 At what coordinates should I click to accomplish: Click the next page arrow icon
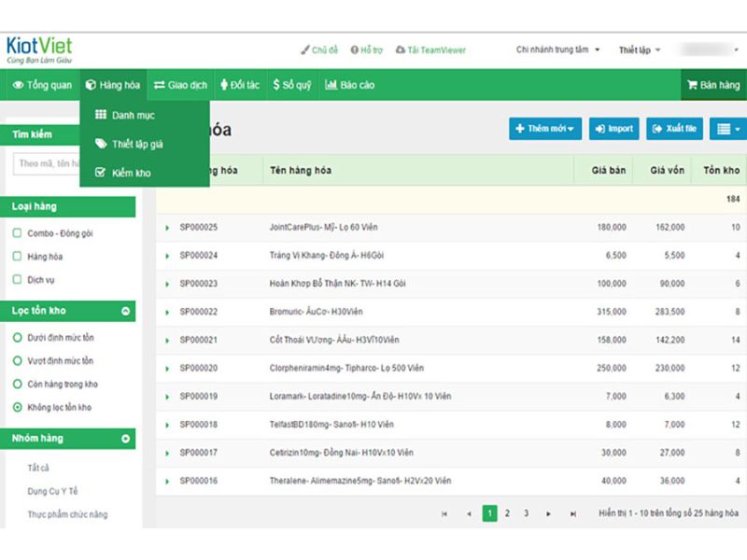[x=548, y=514]
